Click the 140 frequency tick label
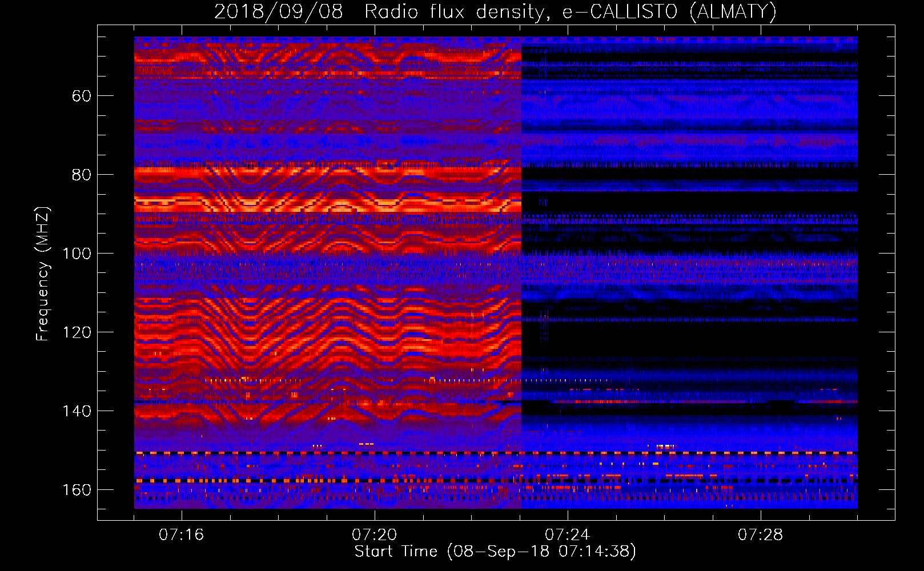The image size is (924, 571). pos(77,411)
